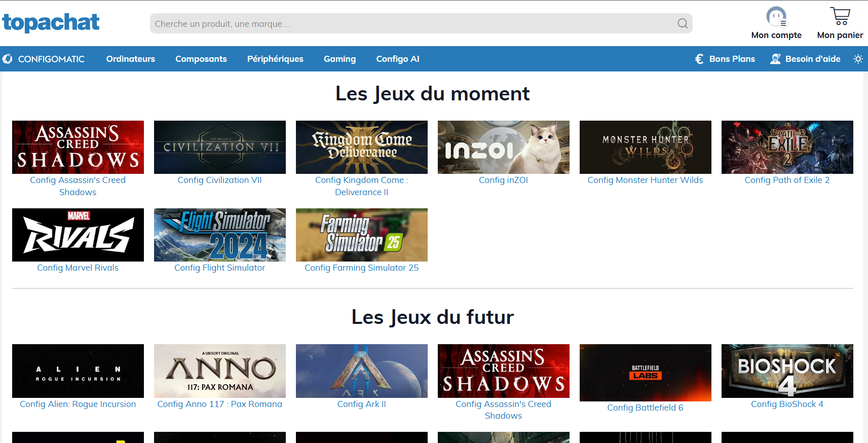Open the Civilization VII thumbnail
868x443 pixels.
[220, 147]
